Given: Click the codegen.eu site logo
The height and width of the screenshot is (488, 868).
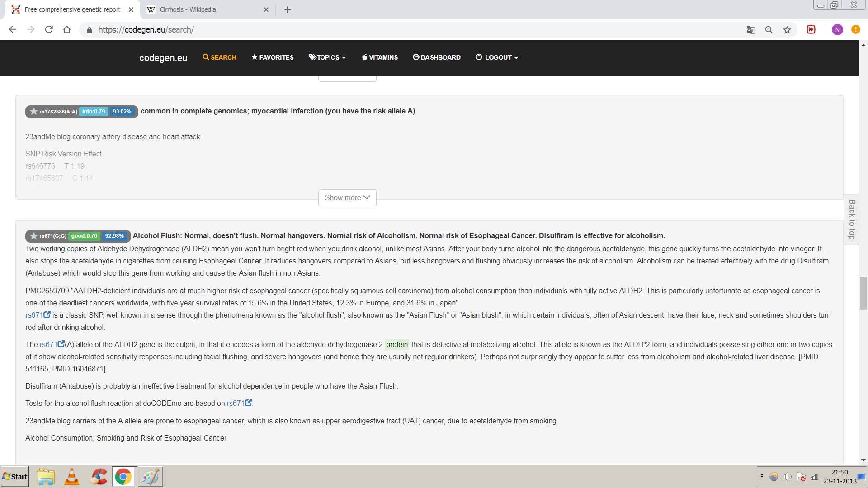Looking at the screenshot, I should click(x=163, y=58).
